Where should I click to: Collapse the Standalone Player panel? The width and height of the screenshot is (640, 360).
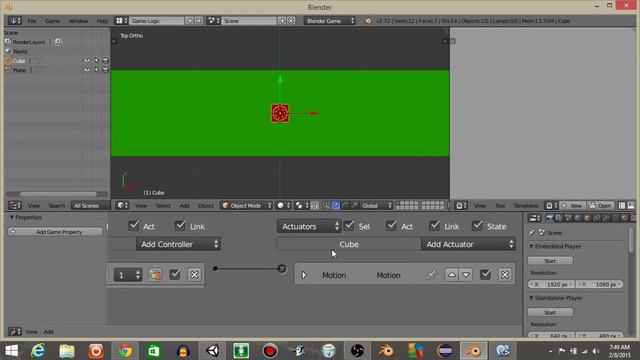[531, 298]
